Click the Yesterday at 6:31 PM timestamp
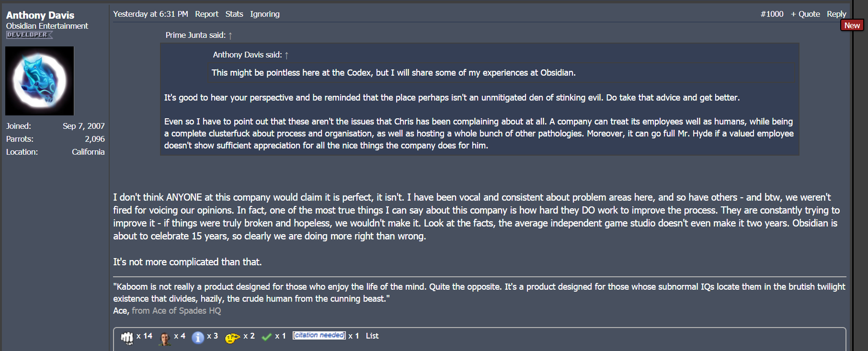Image resolution: width=868 pixels, height=351 pixels. 150,14
